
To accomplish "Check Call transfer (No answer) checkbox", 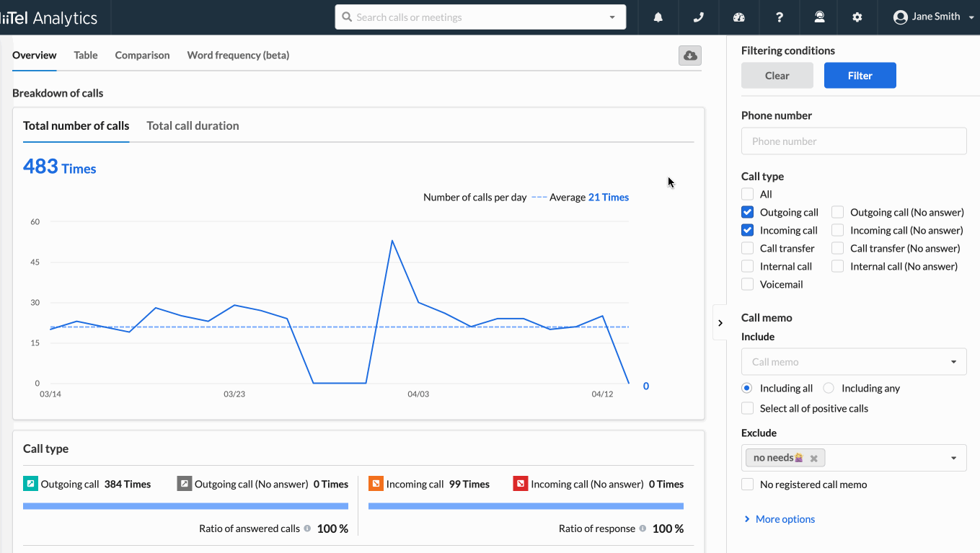I will click(x=837, y=248).
